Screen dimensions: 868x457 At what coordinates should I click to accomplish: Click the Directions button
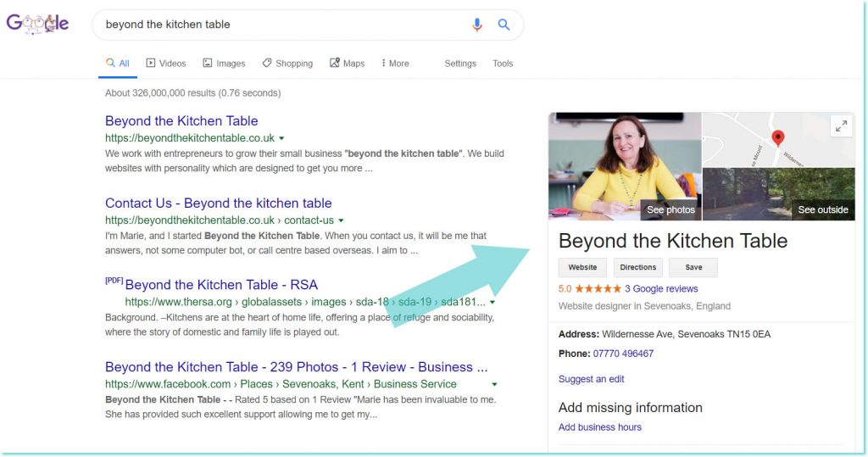[637, 267]
